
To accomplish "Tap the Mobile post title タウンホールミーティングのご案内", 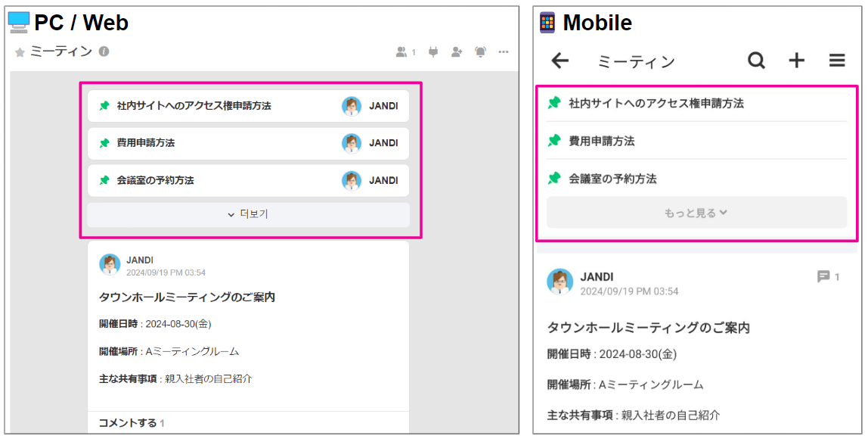I will click(x=648, y=327).
